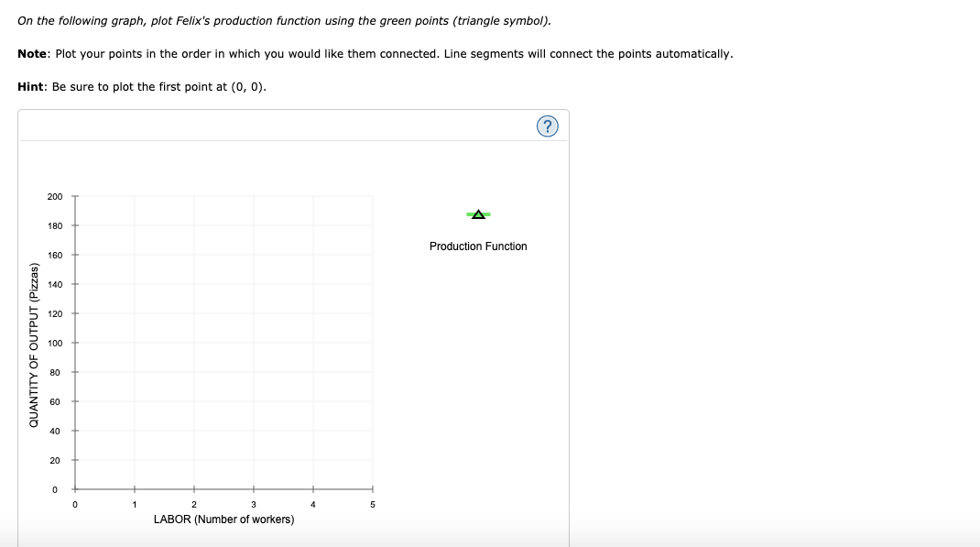The width and height of the screenshot is (980, 547).
Task: Click the Production Function legend label
Action: (477, 246)
